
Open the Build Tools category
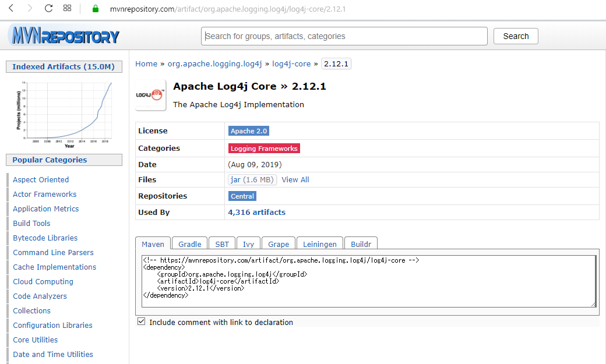[31, 223]
